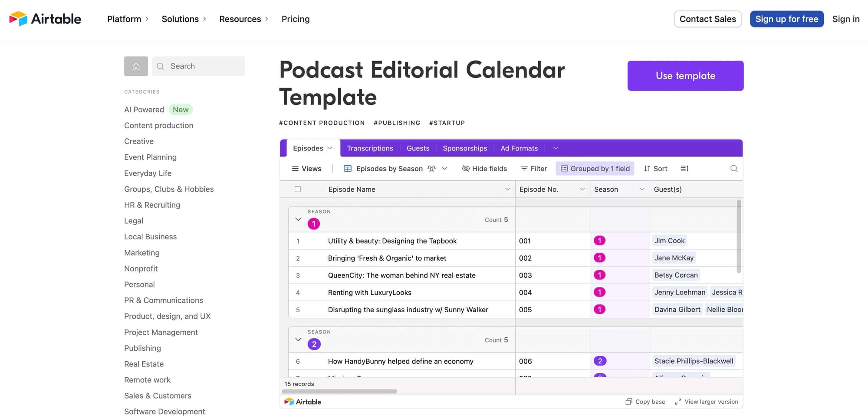Open the Episode Name column dropdown
The image size is (868, 418).
tap(507, 189)
